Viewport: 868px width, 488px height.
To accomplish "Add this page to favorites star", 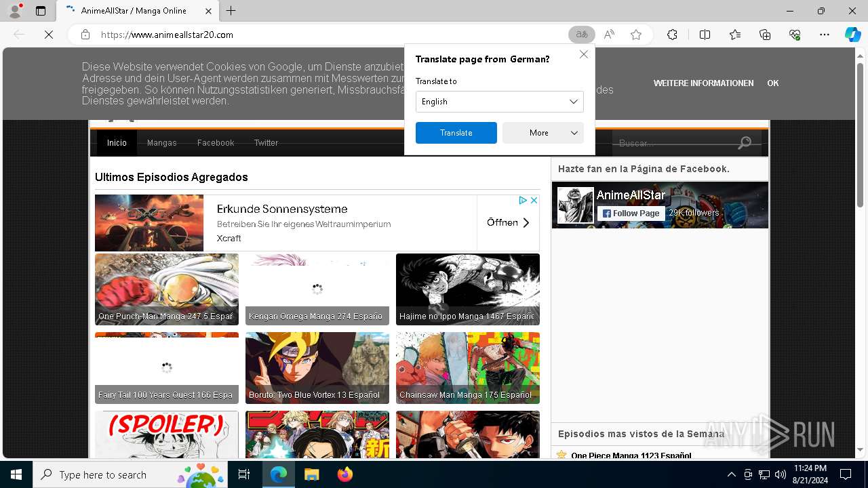I will pos(636,35).
